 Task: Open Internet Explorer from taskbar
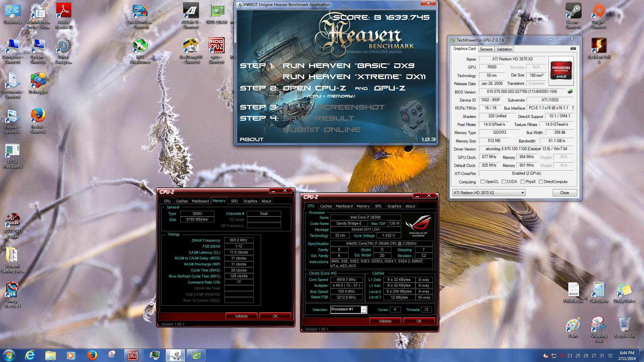(30, 355)
